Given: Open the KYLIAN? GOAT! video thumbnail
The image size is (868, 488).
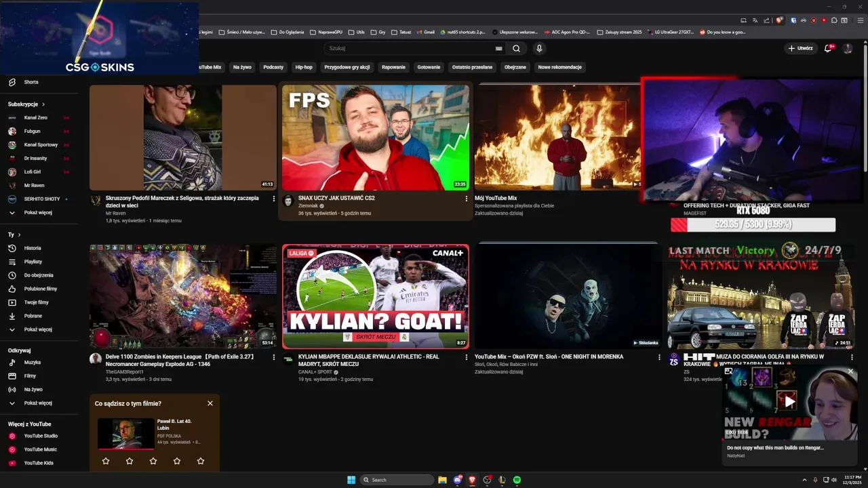Looking at the screenshot, I should coord(376,296).
